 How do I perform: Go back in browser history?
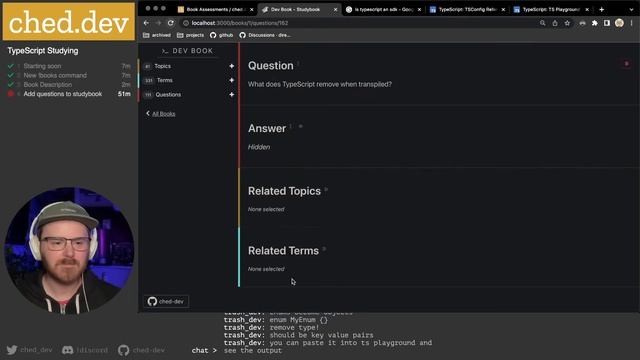pyautogui.click(x=147, y=23)
